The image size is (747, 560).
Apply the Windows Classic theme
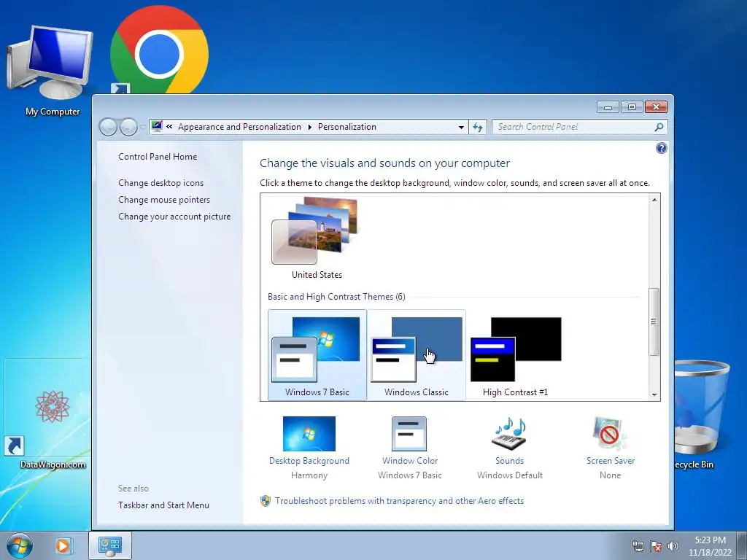[417, 355]
